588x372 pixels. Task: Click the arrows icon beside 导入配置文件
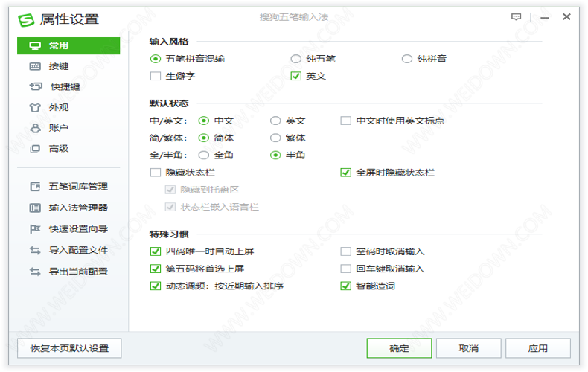tap(35, 250)
